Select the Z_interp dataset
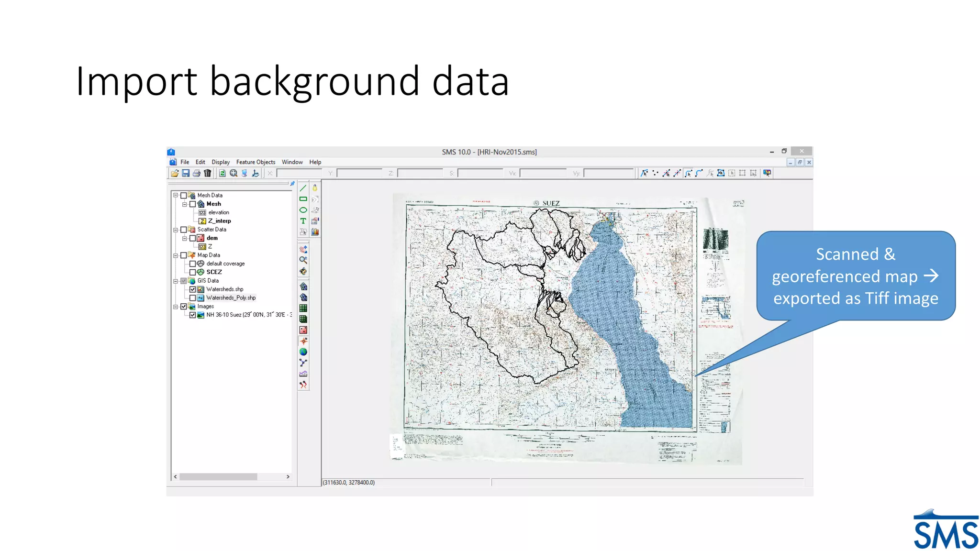 coord(219,221)
